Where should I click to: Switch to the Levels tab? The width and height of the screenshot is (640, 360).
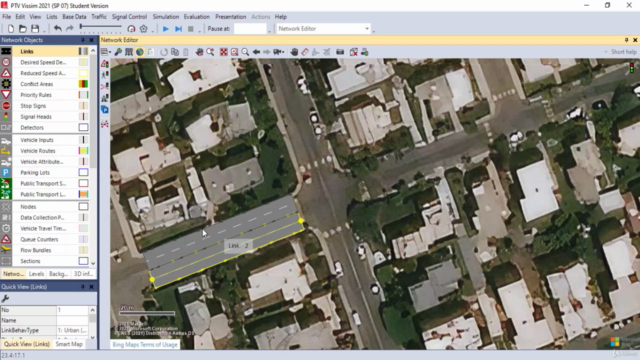coord(36,274)
